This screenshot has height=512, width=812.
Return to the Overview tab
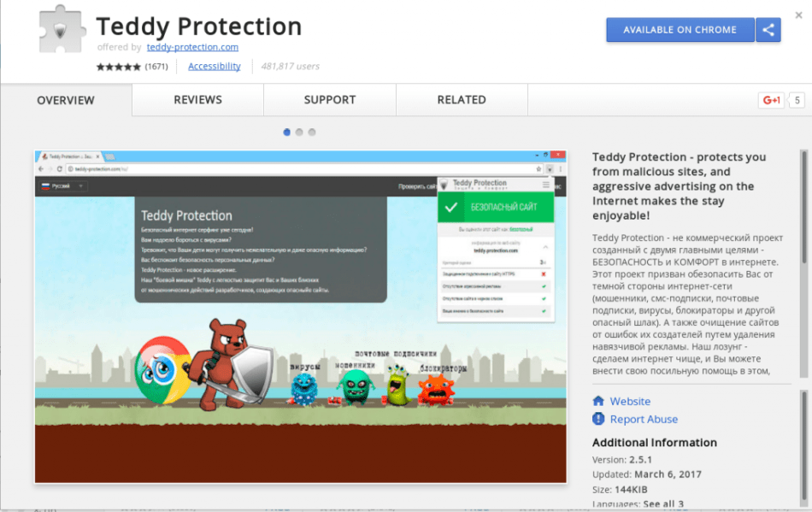click(x=66, y=99)
